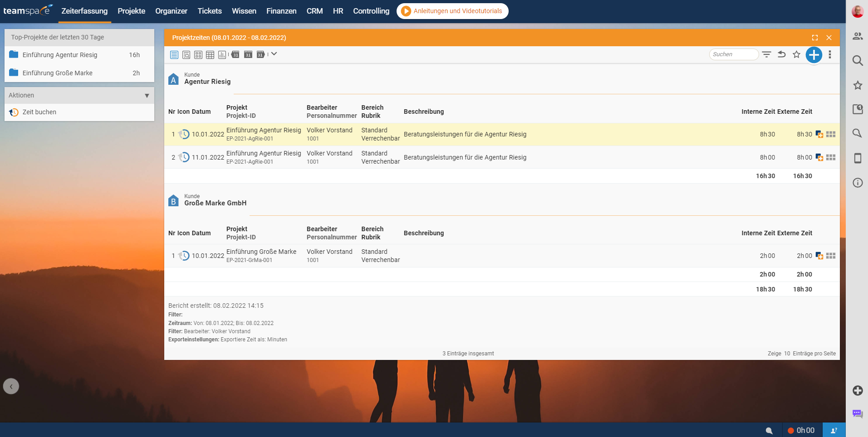Click the previous period calendar icon
Image resolution: width=868 pixels, height=437 pixels.
[x=235, y=54]
